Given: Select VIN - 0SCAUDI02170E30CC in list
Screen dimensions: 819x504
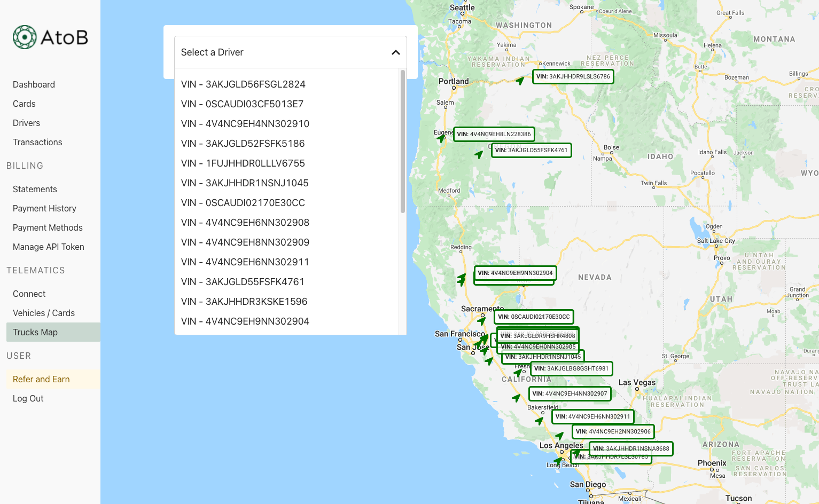Looking at the screenshot, I should point(286,203).
